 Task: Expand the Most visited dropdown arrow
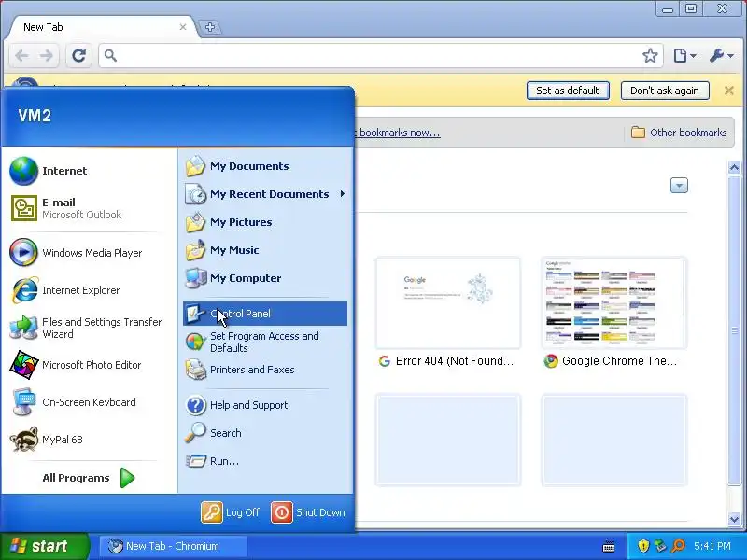(x=679, y=185)
